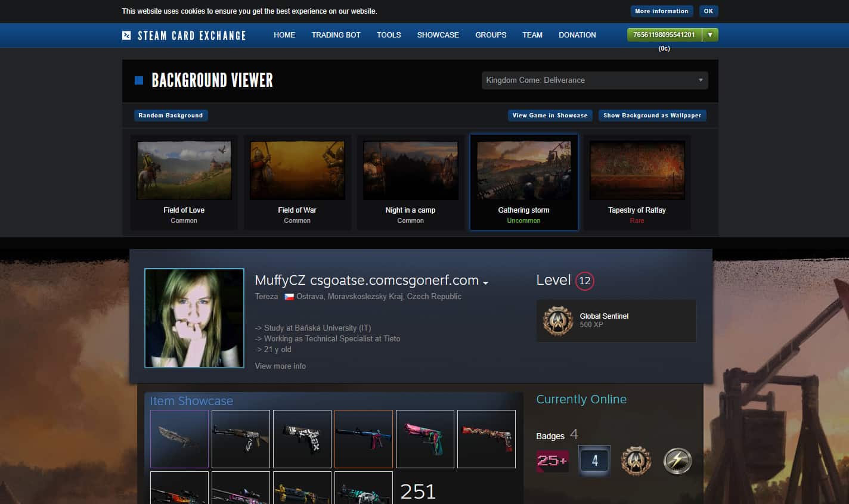
Task: Click View more info link
Action: 280,366
